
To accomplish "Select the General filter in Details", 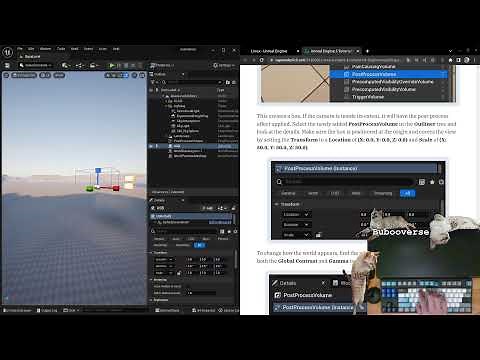I will point(159,239).
